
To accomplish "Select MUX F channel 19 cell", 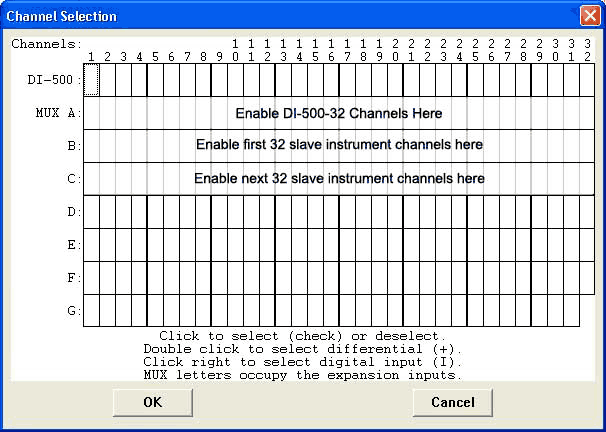I will pos(380,278).
